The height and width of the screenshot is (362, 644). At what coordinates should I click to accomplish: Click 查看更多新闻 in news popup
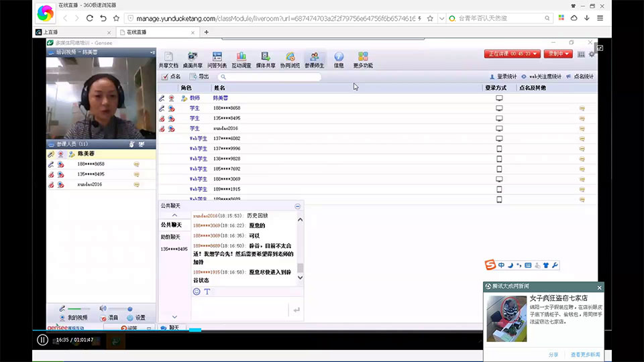[585, 354]
